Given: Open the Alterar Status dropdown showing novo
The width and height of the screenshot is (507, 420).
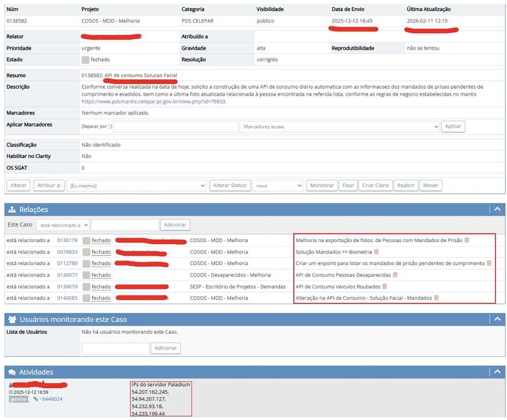Looking at the screenshot, I should pos(278,185).
